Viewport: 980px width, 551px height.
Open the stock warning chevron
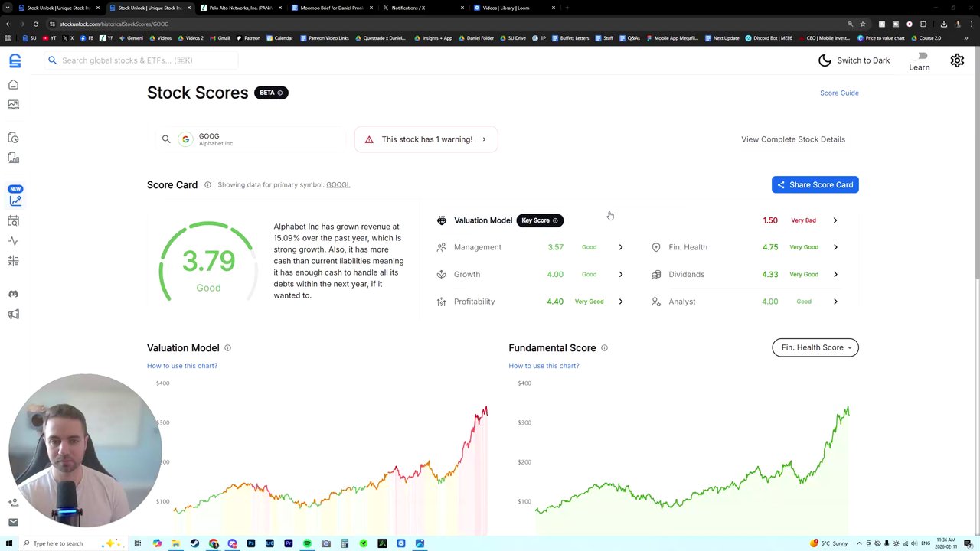point(484,139)
